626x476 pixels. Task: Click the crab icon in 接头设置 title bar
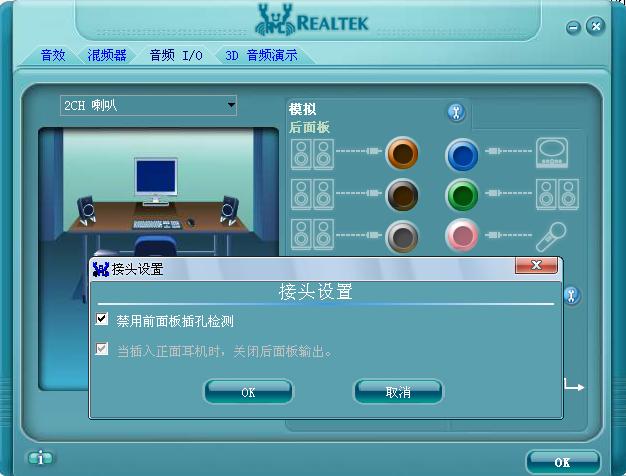tap(101, 270)
